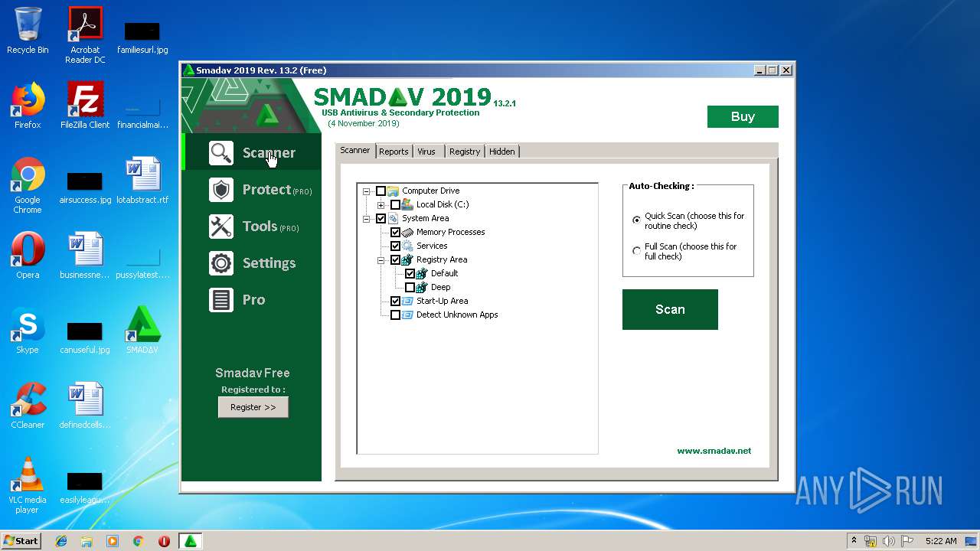Open canuseful.jpg desktop file
The width and height of the screenshot is (980, 551).
coord(85,336)
